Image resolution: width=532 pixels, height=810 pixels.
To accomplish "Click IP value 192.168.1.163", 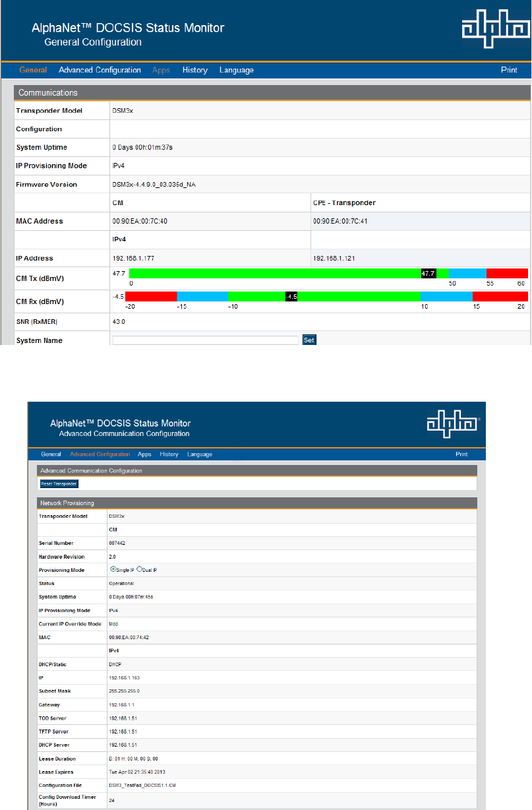I will pos(123,678).
